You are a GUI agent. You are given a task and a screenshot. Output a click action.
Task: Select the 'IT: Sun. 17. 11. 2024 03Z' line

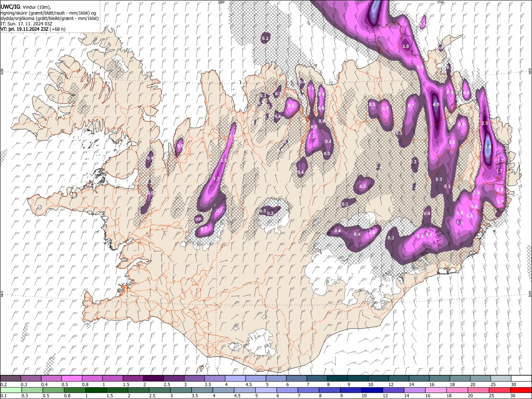pyautogui.click(x=27, y=24)
